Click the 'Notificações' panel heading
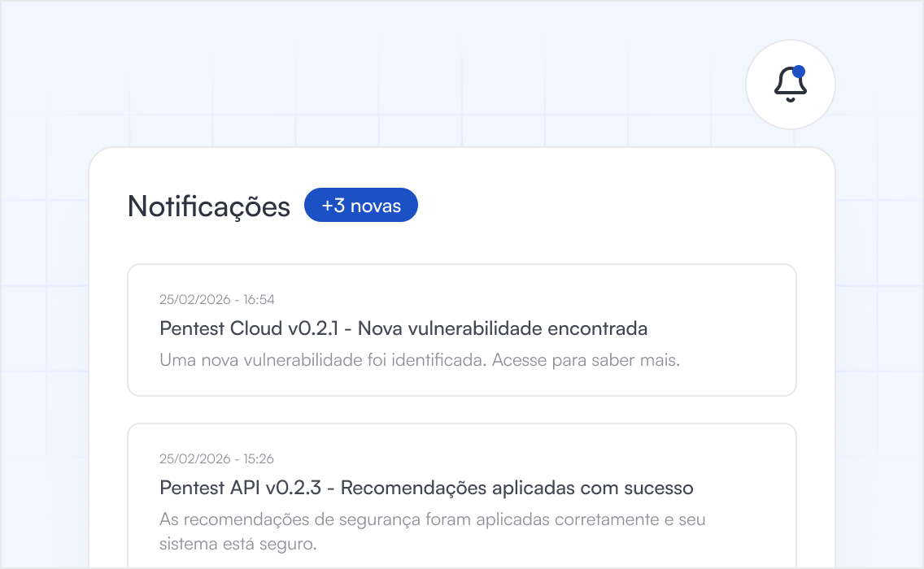Screen dimensions: 924x569 pos(207,206)
